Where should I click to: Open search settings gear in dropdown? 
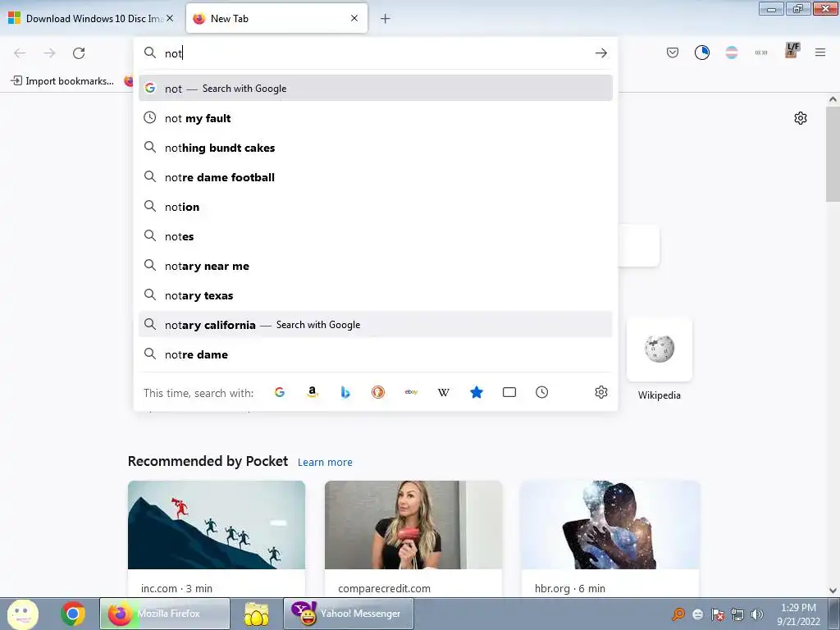pos(601,392)
